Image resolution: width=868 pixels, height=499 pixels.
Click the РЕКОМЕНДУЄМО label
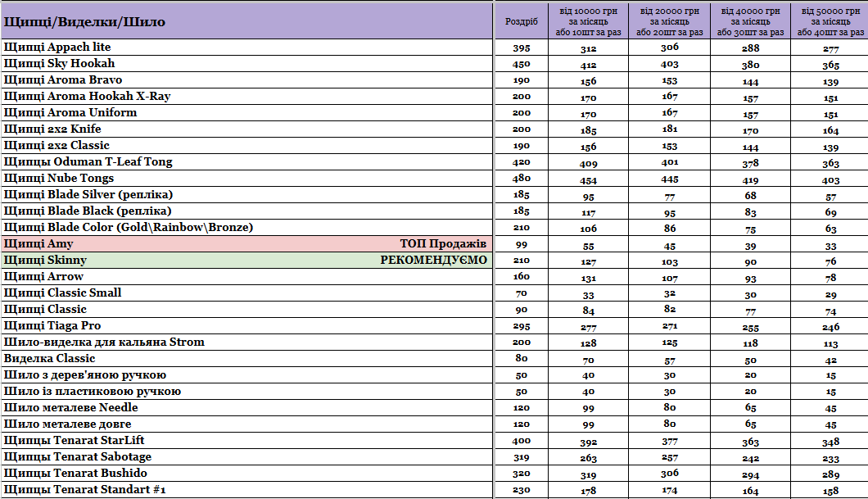tap(433, 261)
